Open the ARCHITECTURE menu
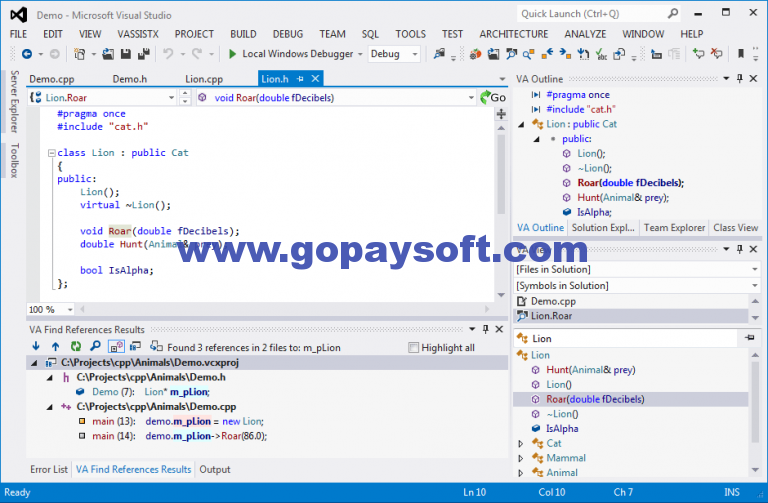 tap(514, 34)
